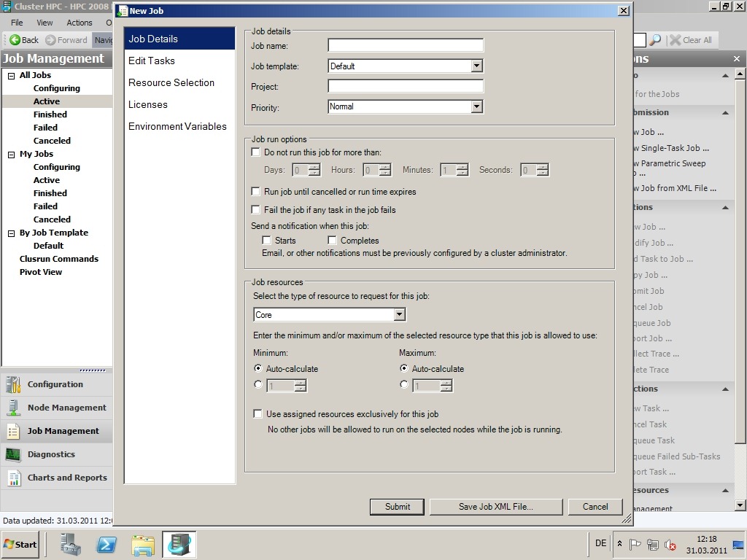Image resolution: width=747 pixels, height=560 pixels.
Task: Open the Configuration pane icon
Action: (13, 384)
